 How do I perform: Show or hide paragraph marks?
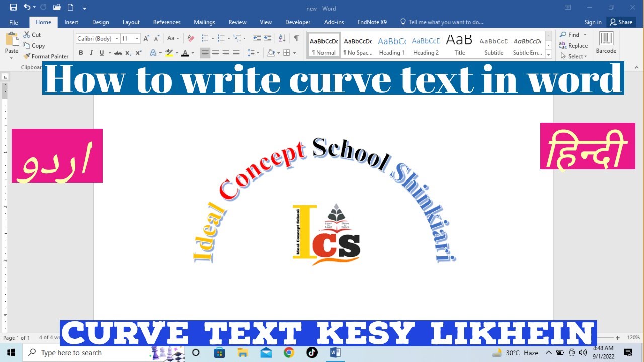(296, 38)
